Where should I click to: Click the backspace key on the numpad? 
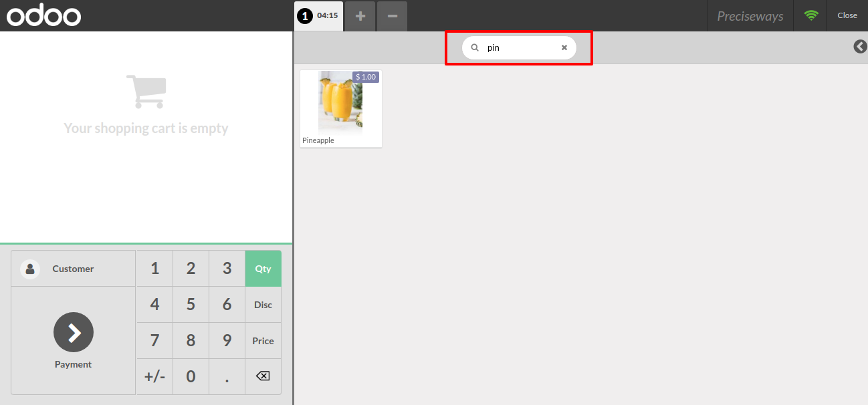[263, 376]
